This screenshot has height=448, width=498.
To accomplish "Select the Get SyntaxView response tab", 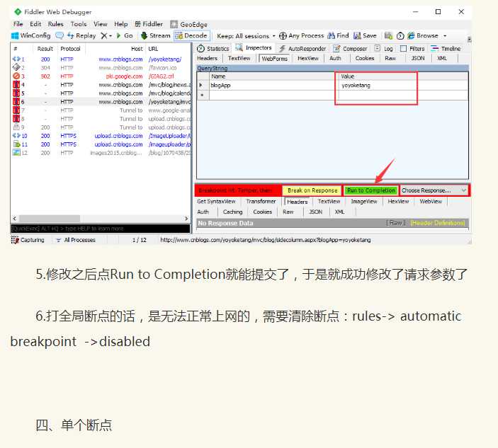I will click(x=216, y=202).
